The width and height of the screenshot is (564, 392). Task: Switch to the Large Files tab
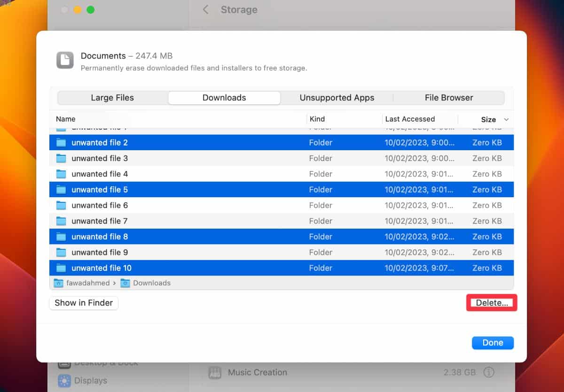point(112,98)
